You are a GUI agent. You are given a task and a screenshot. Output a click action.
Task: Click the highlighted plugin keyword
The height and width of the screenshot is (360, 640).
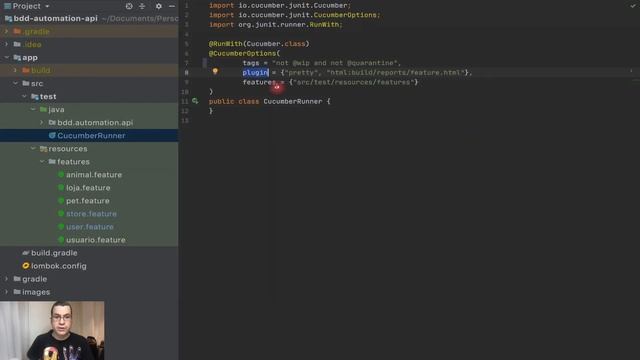pyautogui.click(x=256, y=73)
